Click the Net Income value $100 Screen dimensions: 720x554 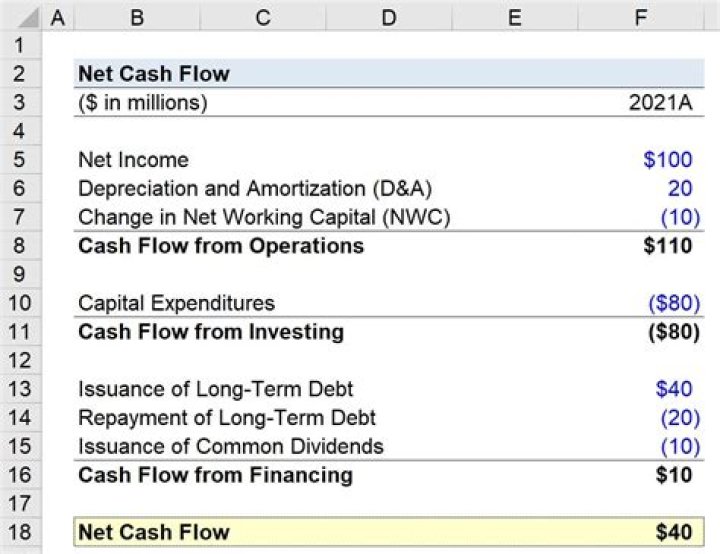click(x=668, y=160)
